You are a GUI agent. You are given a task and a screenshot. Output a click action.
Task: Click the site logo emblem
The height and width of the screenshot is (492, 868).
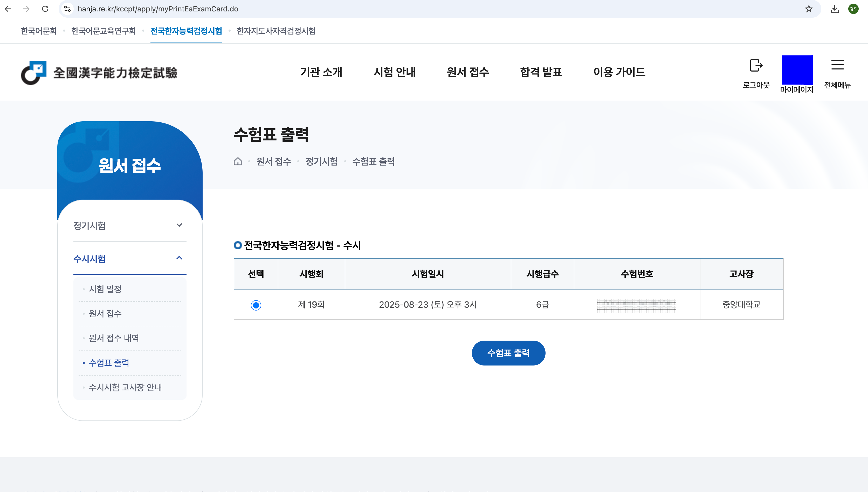tap(34, 73)
